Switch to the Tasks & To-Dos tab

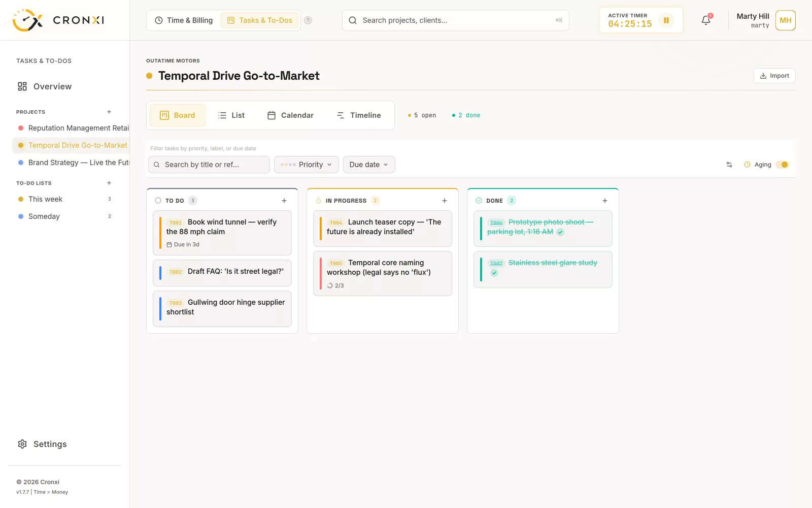coord(260,20)
